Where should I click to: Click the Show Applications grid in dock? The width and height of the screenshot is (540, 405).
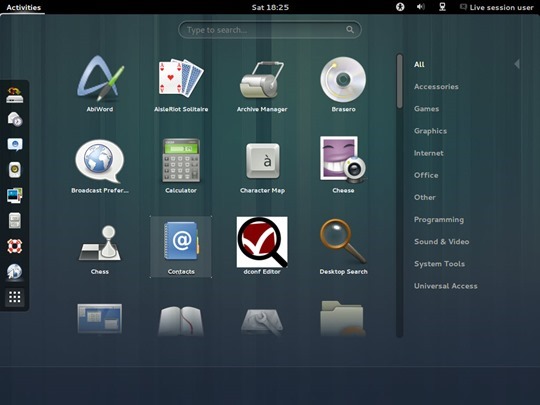point(15,297)
